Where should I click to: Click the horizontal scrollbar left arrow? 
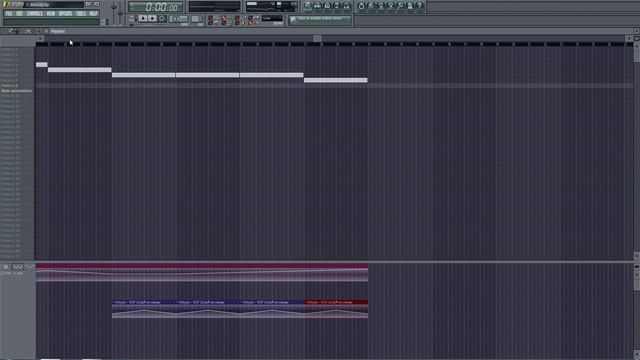pyautogui.click(x=40, y=38)
